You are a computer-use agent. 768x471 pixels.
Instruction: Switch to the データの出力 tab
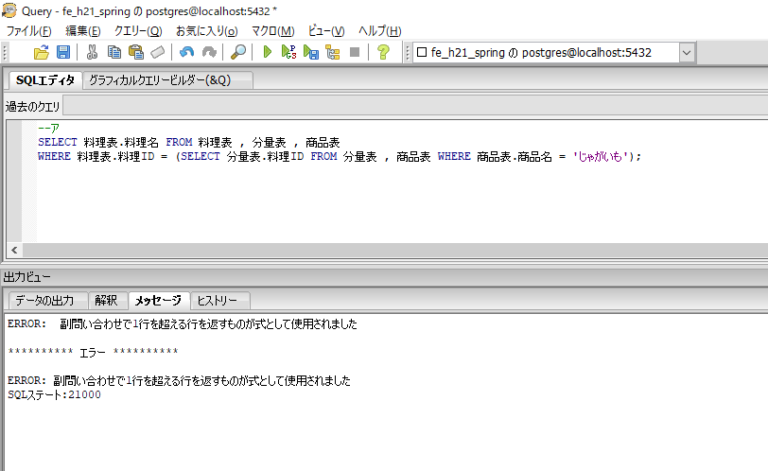46,300
